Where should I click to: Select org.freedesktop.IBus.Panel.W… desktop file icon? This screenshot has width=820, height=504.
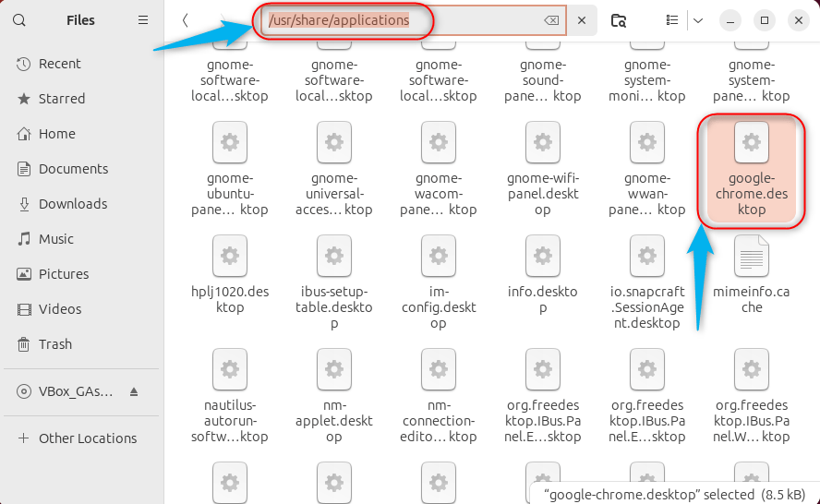pyautogui.click(x=752, y=369)
